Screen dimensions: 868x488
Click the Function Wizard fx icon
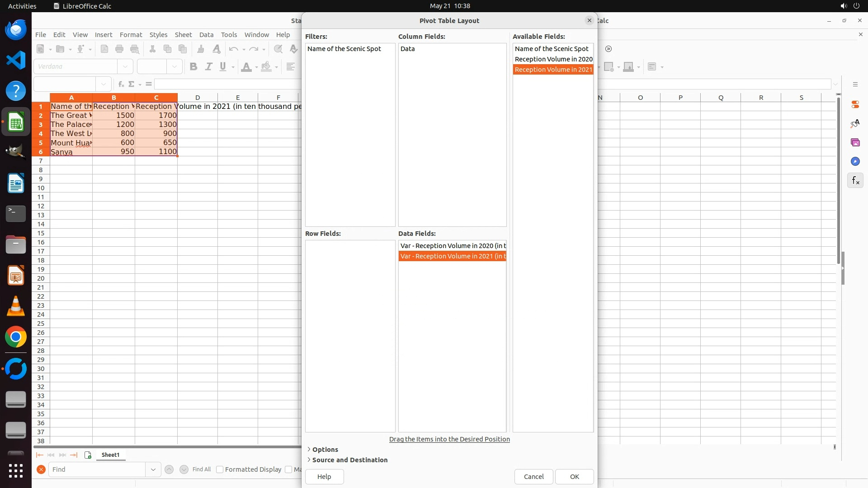pyautogui.click(x=121, y=84)
